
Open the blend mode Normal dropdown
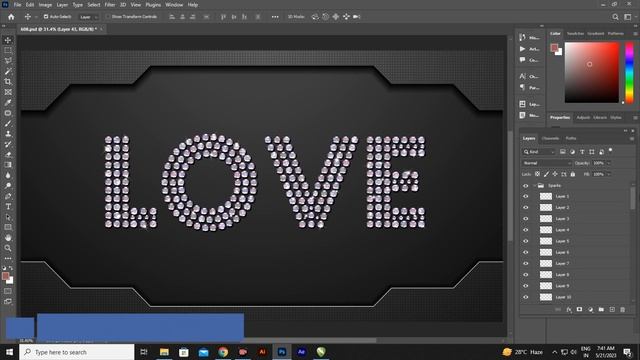click(x=547, y=163)
